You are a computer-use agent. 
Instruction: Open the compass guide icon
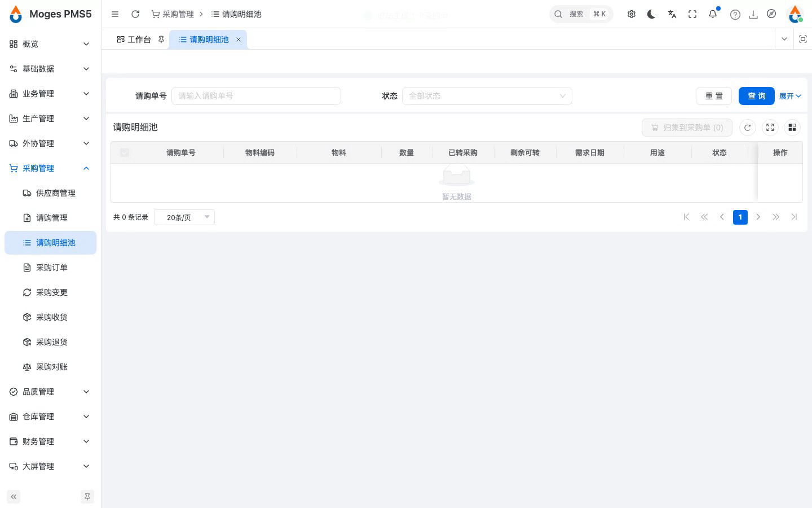coord(771,14)
